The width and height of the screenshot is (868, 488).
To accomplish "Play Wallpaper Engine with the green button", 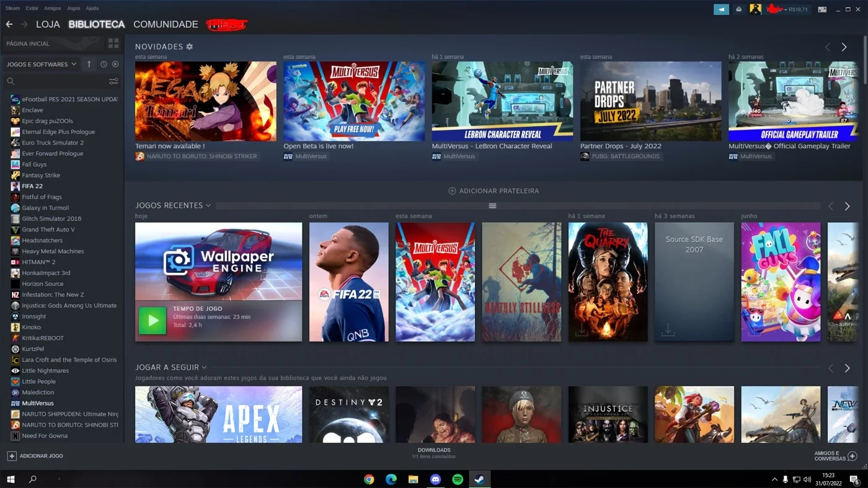I will [153, 321].
